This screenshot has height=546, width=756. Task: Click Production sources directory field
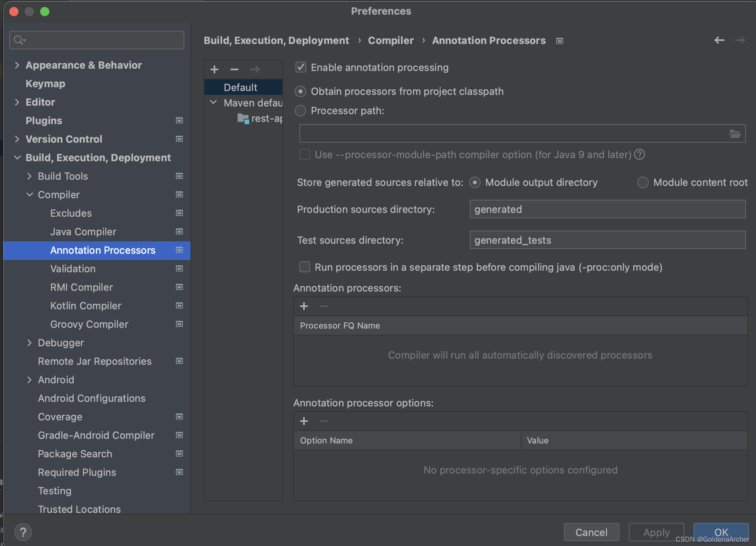607,209
